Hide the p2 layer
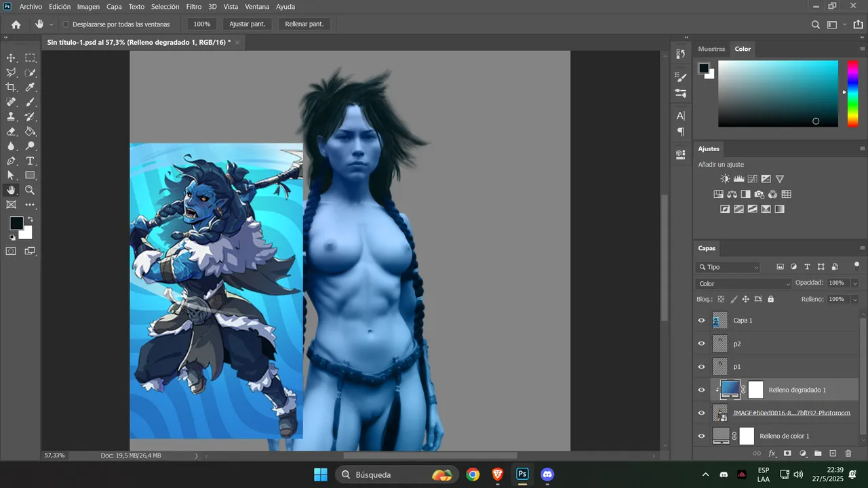The height and width of the screenshot is (488, 868). (x=702, y=344)
